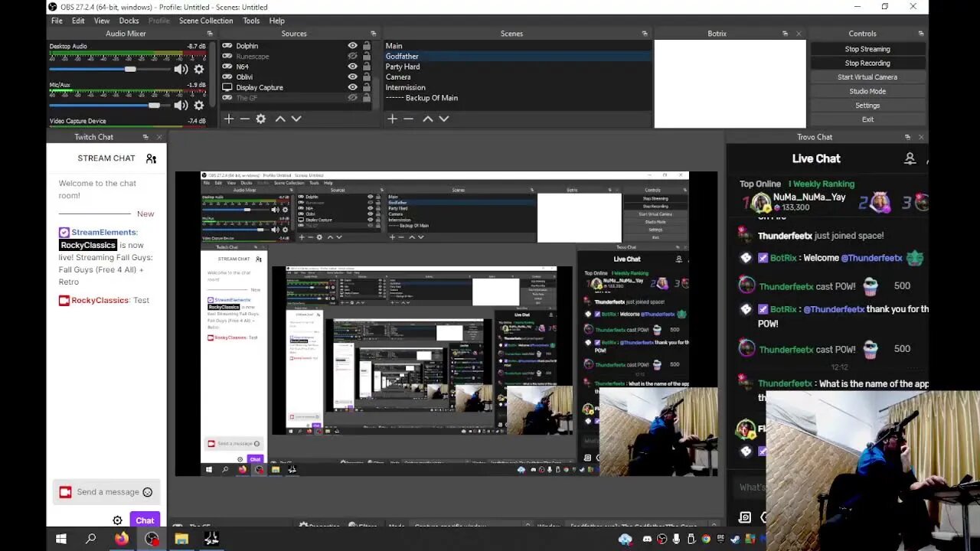
Task: Click Stop Streaming button
Action: pos(867,49)
